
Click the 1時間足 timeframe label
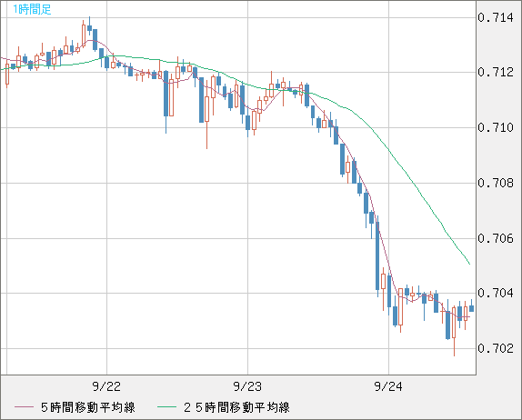32,9
